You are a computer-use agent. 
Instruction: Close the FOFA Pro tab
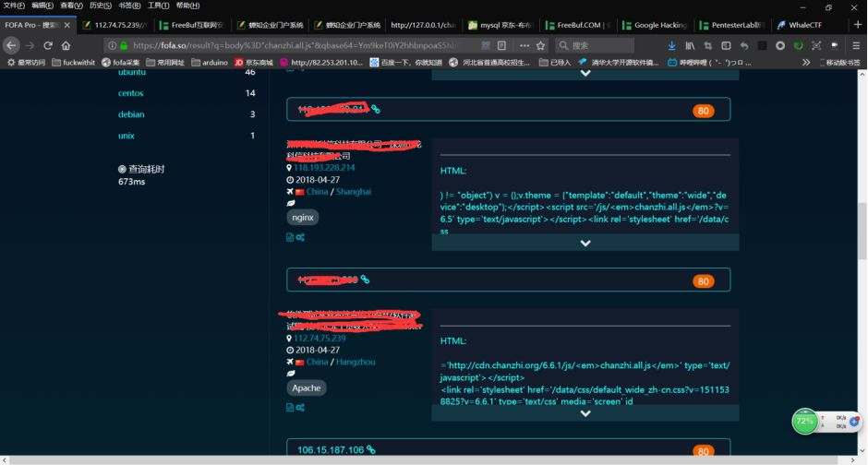coord(67,25)
